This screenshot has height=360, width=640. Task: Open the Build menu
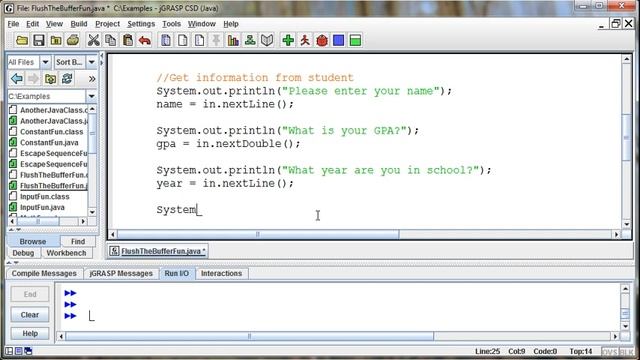tap(79, 24)
